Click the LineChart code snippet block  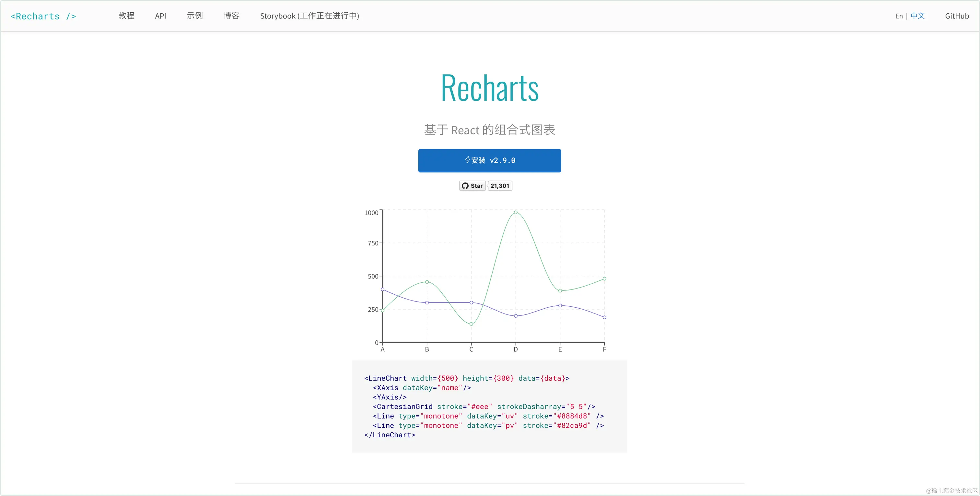490,407
